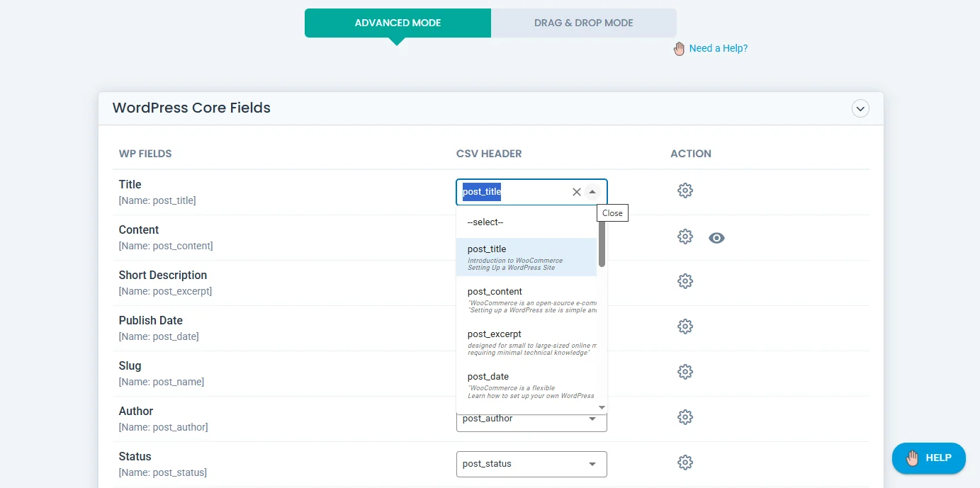Click gear icon for Short Description row
This screenshot has width=980, height=488.
[x=685, y=281]
